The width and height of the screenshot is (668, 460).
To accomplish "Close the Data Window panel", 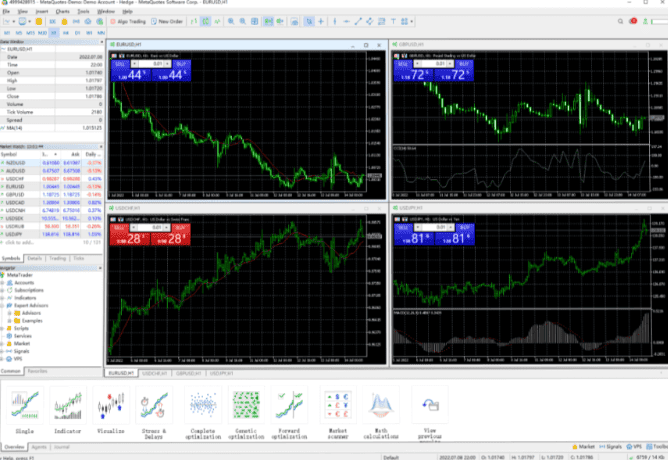I will [x=101, y=42].
